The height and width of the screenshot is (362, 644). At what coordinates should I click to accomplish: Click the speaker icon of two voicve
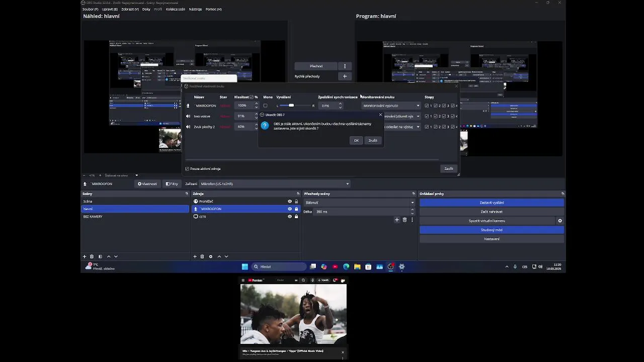point(188,116)
